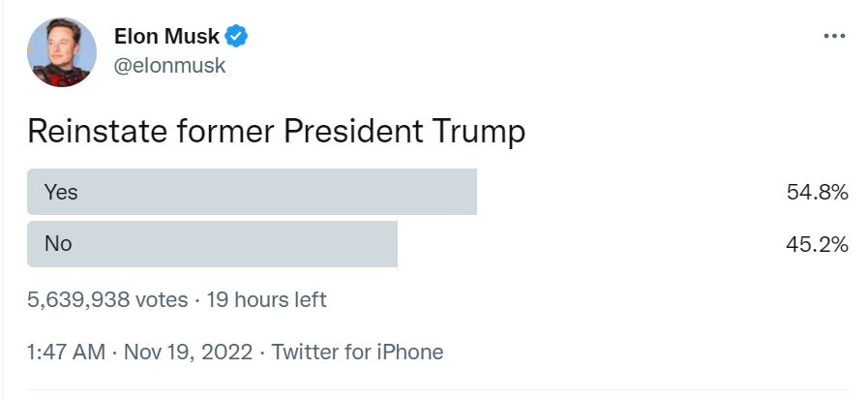This screenshot has width=868, height=400.
Task: Open the @elonmusk handle link
Action: [x=170, y=66]
